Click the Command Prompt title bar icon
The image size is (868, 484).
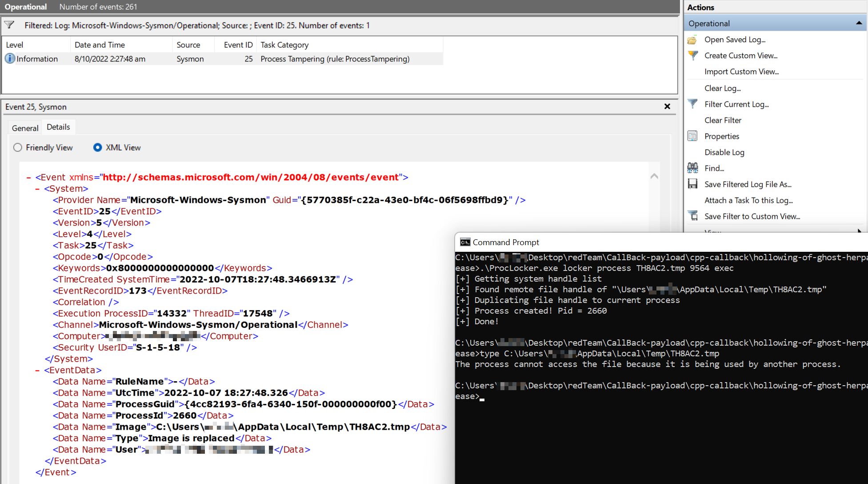coord(465,242)
